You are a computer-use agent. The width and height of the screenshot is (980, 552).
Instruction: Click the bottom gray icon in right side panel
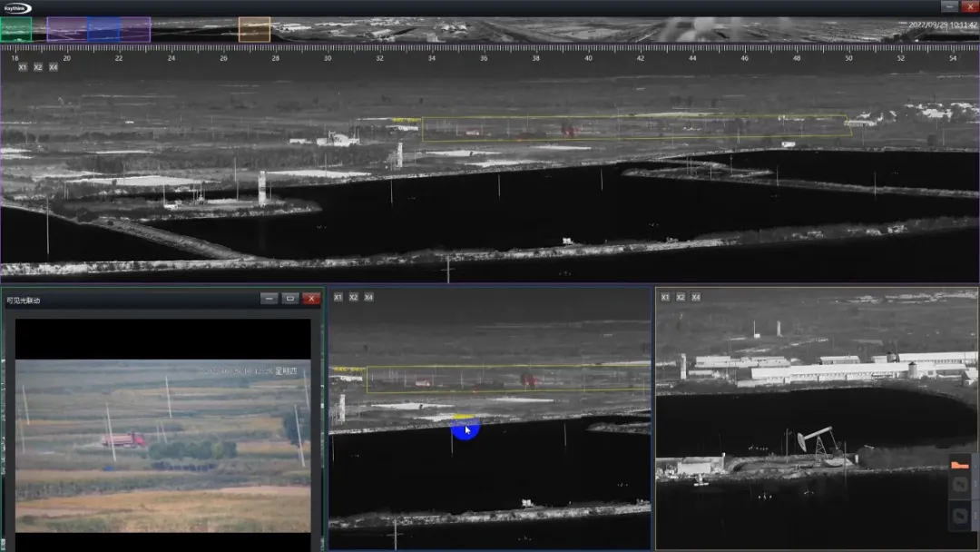pos(960,516)
